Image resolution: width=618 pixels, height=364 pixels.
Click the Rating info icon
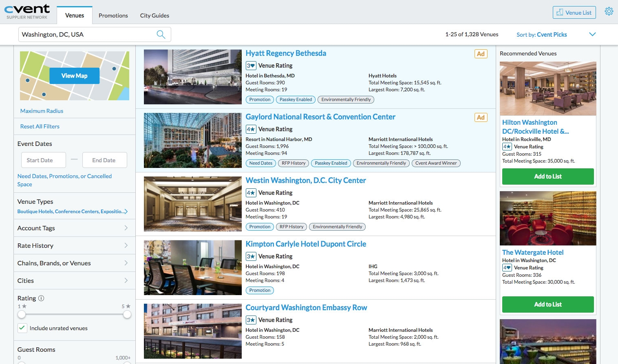click(41, 298)
